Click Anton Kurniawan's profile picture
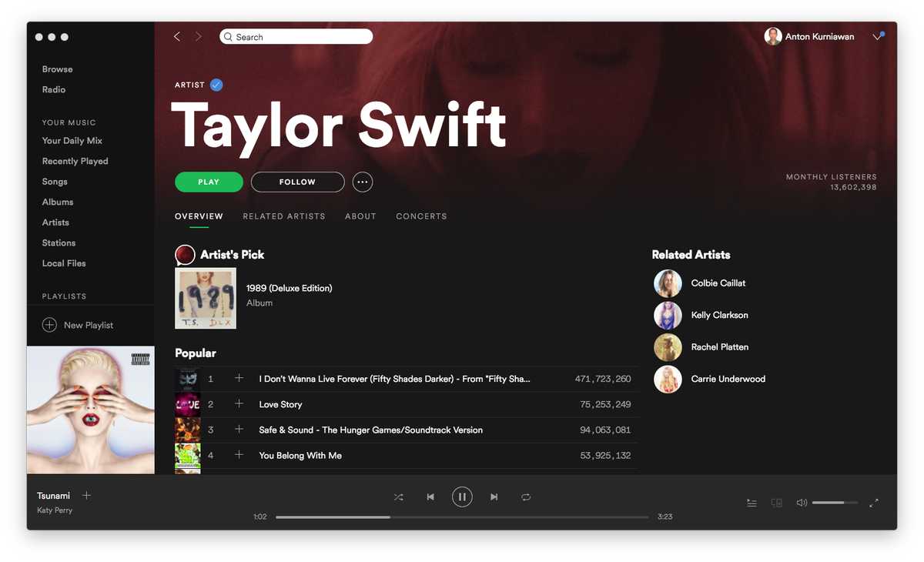The height and width of the screenshot is (562, 924). pos(773,36)
